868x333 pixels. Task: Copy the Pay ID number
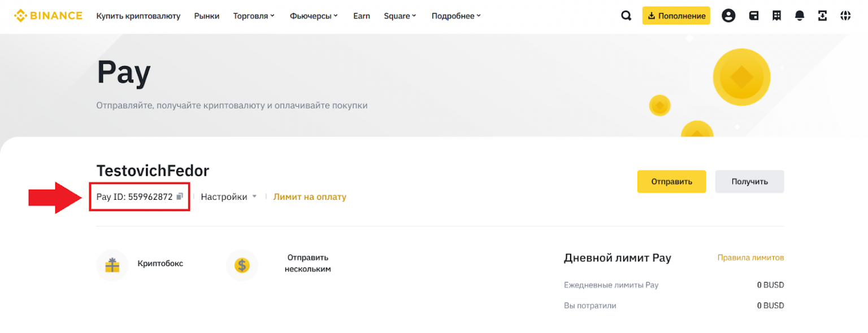(180, 196)
